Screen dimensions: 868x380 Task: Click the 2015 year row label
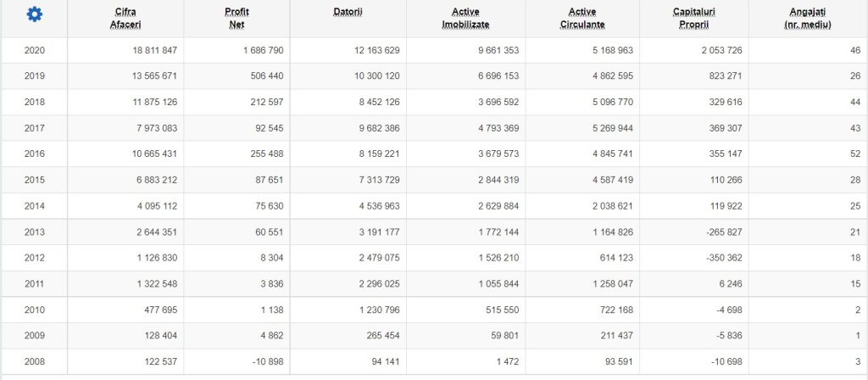click(34, 181)
